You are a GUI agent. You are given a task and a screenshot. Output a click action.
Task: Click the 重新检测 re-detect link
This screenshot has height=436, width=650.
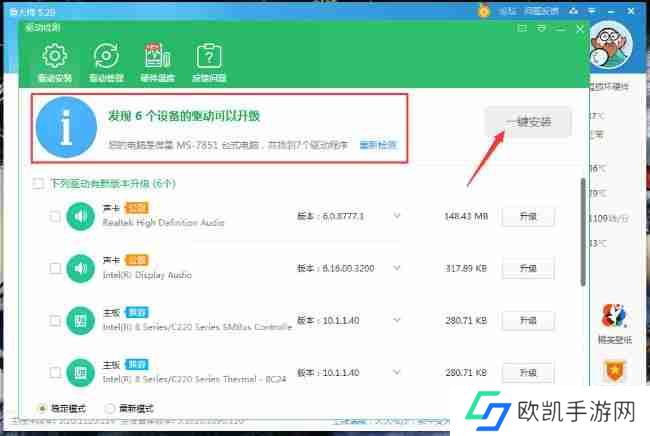[378, 145]
